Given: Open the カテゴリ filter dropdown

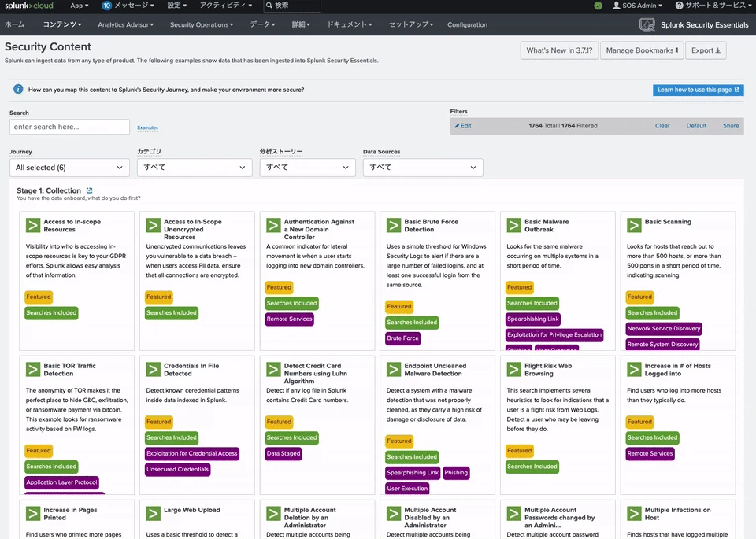Looking at the screenshot, I should (x=195, y=168).
